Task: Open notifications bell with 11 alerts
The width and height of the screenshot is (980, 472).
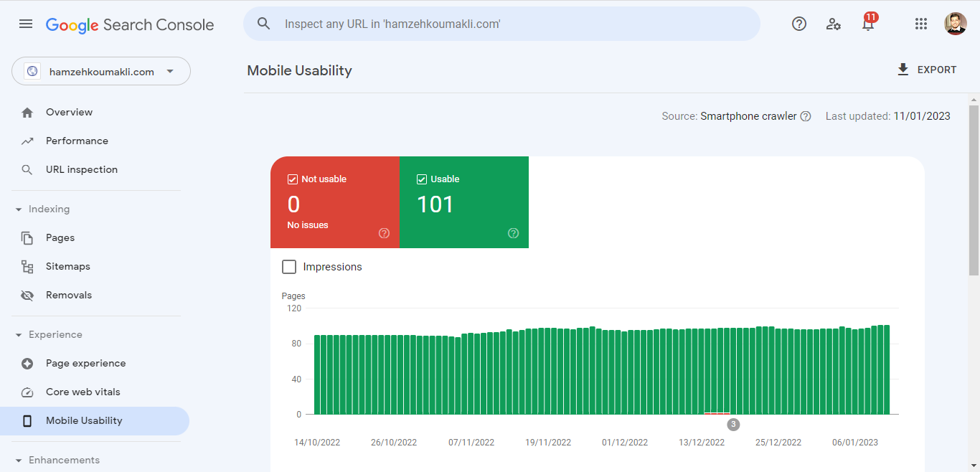Action: [x=868, y=24]
